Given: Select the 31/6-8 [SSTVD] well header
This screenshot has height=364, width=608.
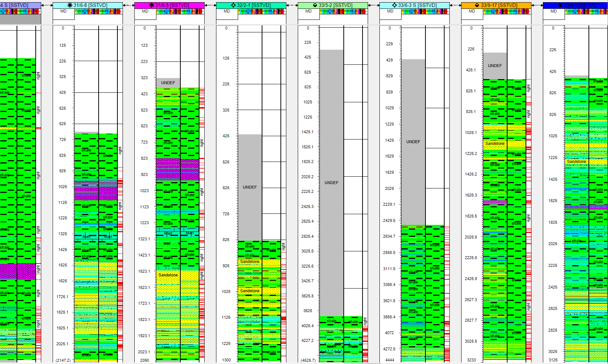Looking at the screenshot, I should click(x=90, y=5).
